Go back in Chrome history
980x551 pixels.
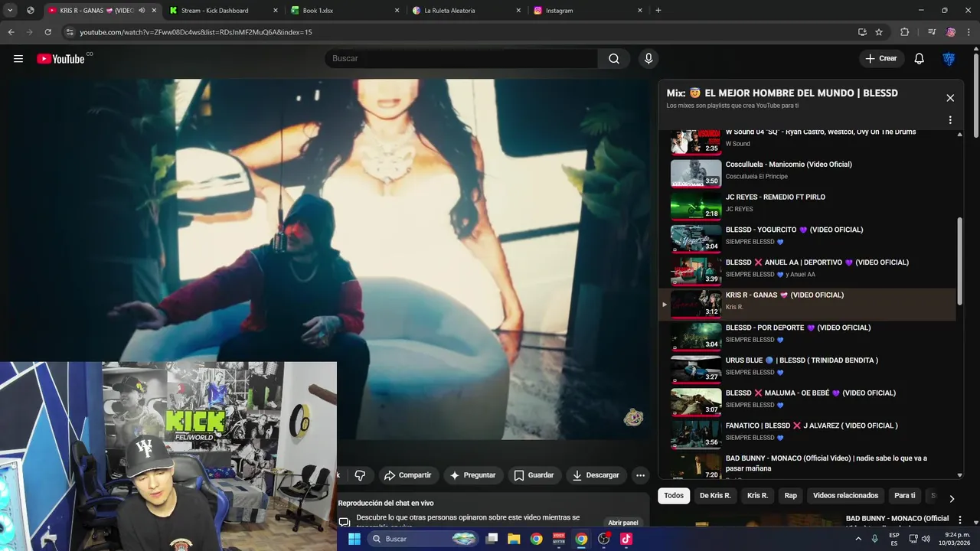click(x=11, y=32)
